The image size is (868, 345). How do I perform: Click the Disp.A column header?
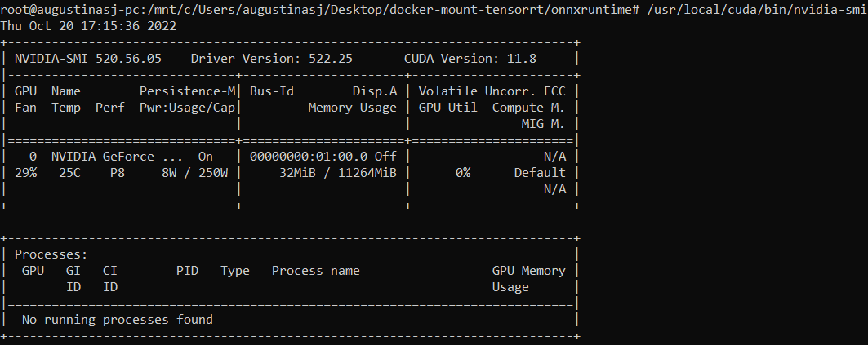point(375,91)
